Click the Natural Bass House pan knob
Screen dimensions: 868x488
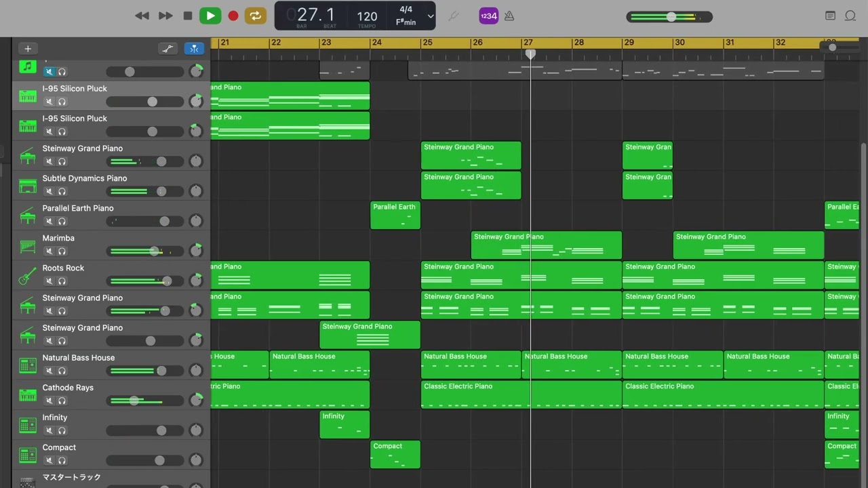point(196,371)
